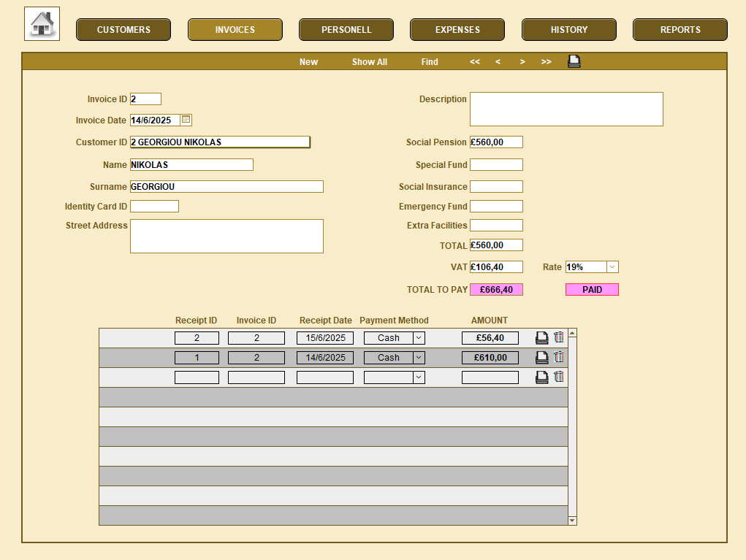The width and height of the screenshot is (746, 560).
Task: Click Invoice ID field in receipt 2 row
Action: point(256,338)
